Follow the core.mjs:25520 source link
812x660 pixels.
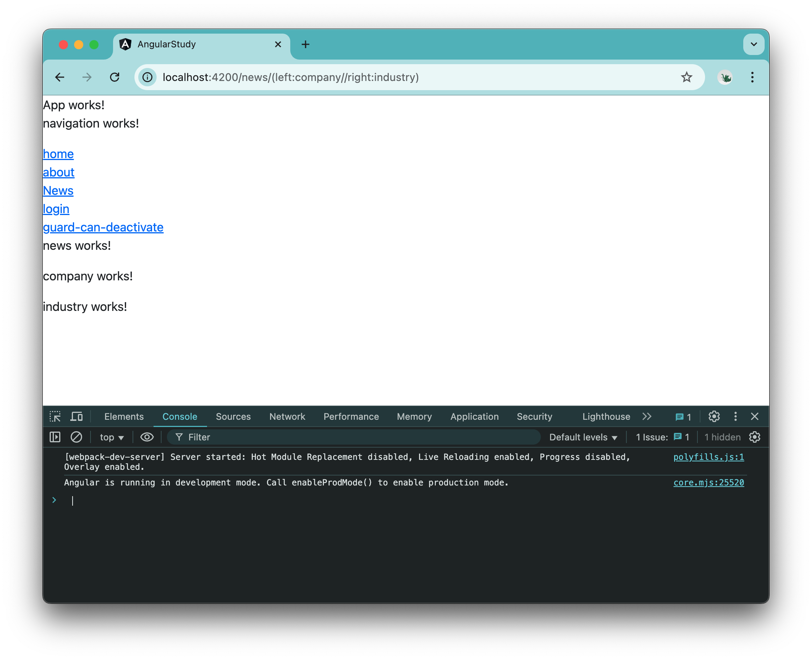(708, 482)
